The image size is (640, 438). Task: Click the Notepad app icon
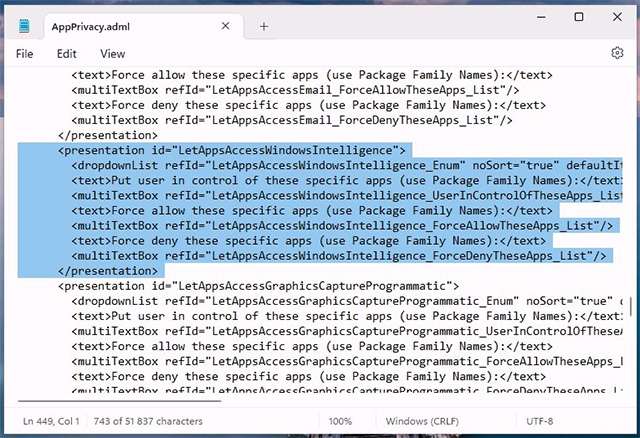click(24, 26)
